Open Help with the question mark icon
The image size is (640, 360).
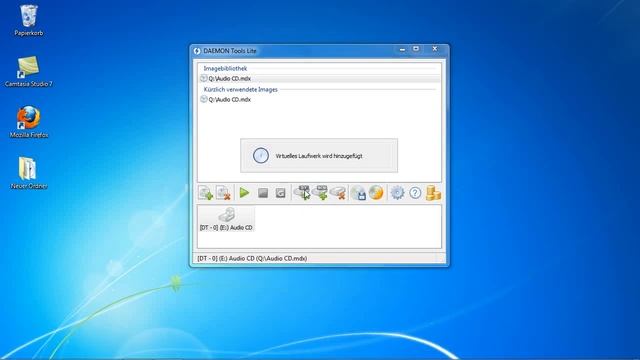tap(415, 193)
